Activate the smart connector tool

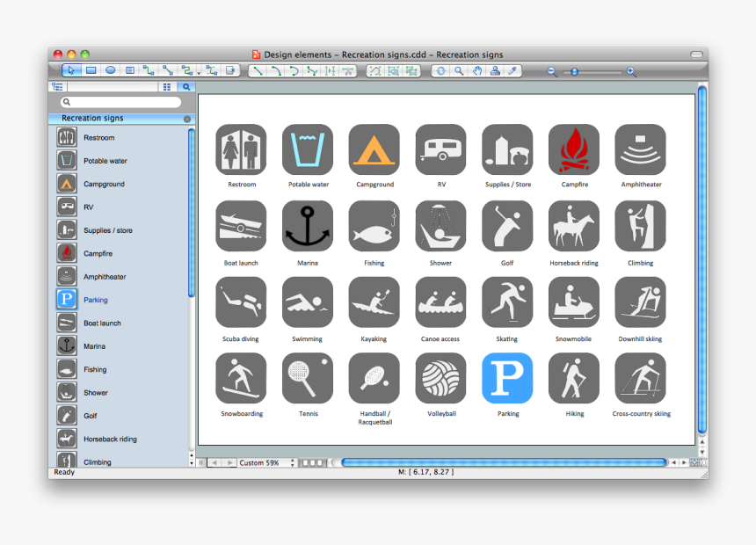point(186,71)
